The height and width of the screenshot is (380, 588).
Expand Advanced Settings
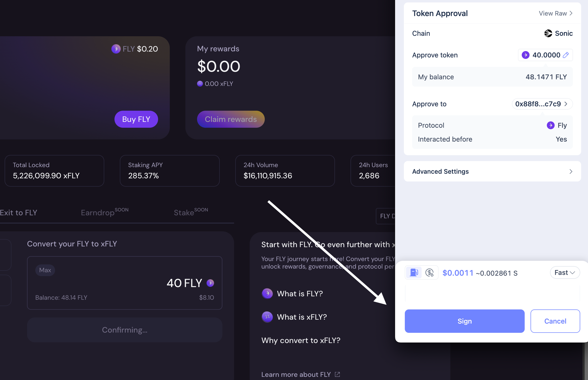click(492, 171)
